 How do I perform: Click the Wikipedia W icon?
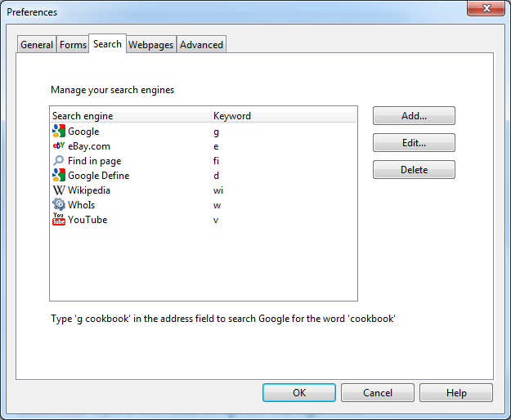58,190
